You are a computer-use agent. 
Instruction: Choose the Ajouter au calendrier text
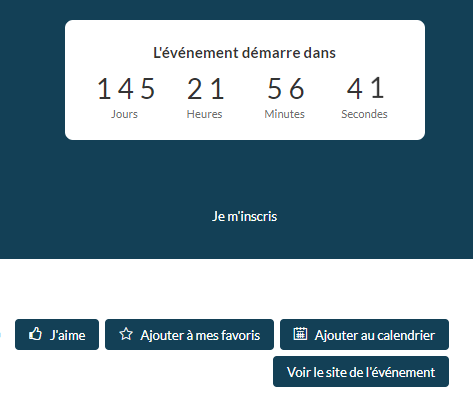pos(375,335)
